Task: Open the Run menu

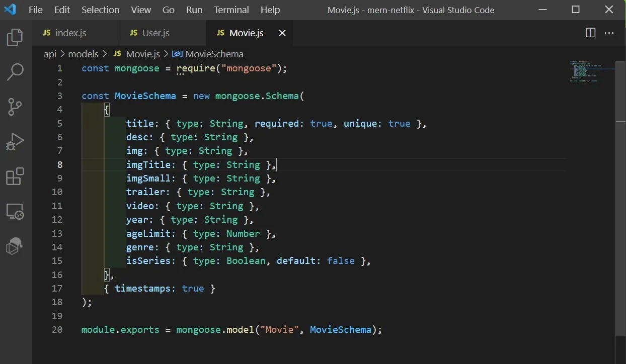Action: click(x=194, y=10)
